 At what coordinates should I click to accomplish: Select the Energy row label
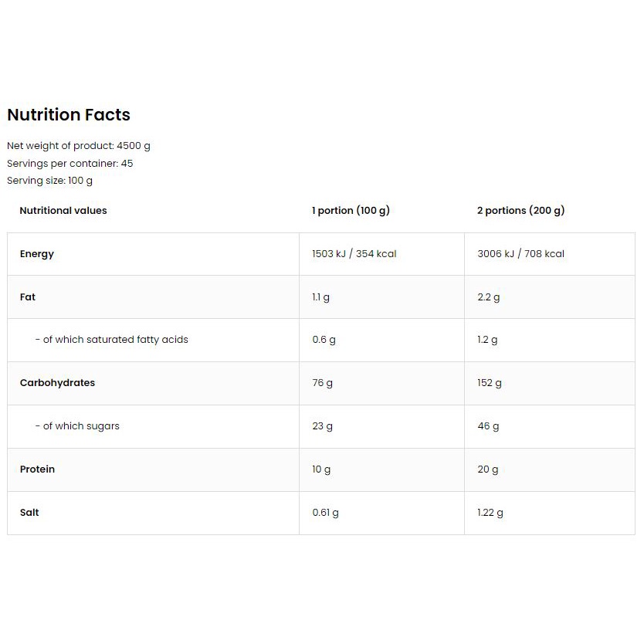coord(37,254)
